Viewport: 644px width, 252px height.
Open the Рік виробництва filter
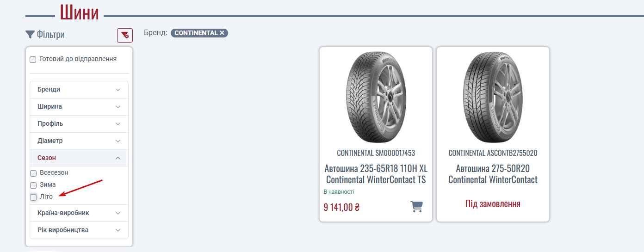79,230
